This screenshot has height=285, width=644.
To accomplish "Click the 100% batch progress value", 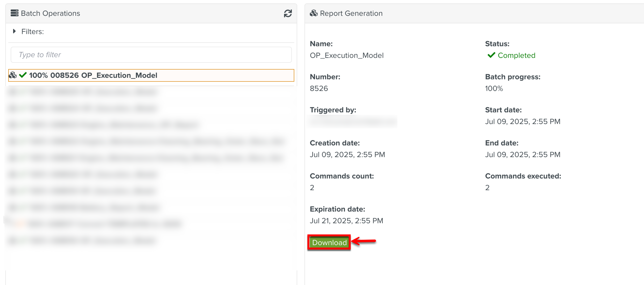I will tap(494, 89).
